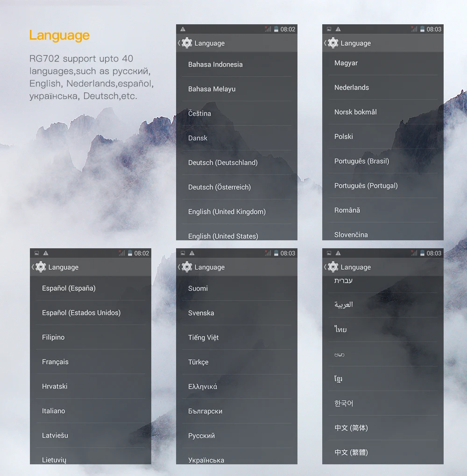467x476 pixels.
Task: Choose Lietuvių language
Action: tap(91, 456)
